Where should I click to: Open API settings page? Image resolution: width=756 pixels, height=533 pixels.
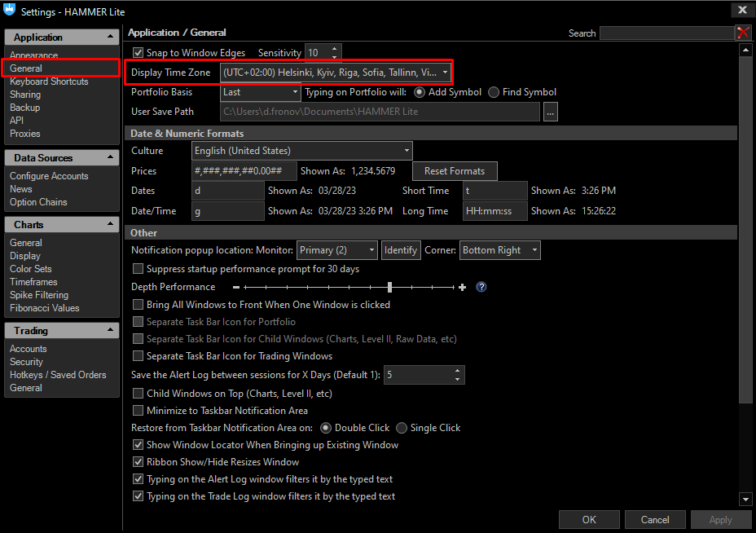coord(16,121)
